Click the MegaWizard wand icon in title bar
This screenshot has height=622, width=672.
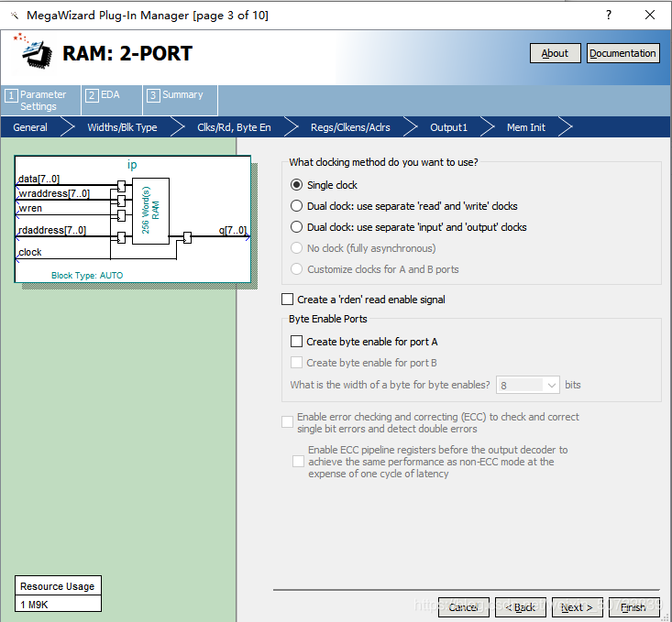(15, 16)
